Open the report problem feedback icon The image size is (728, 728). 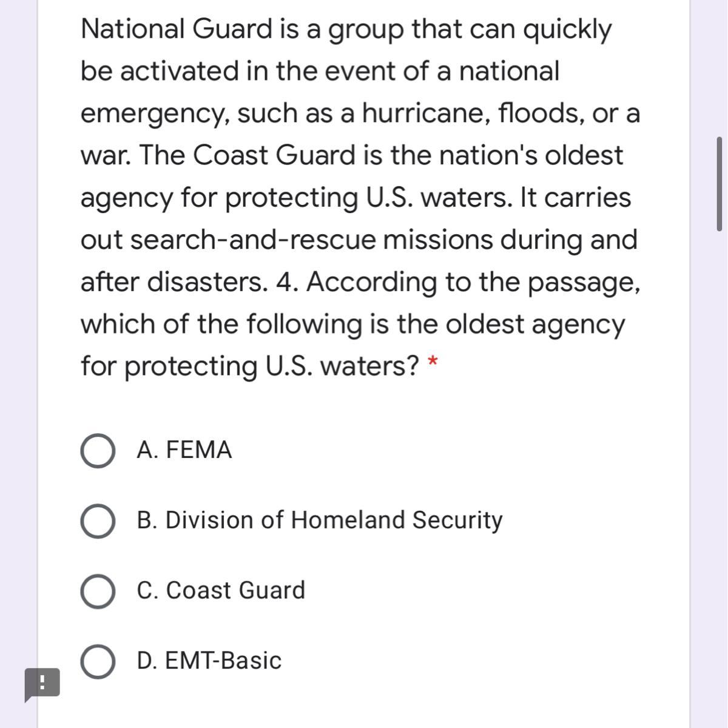point(42,684)
